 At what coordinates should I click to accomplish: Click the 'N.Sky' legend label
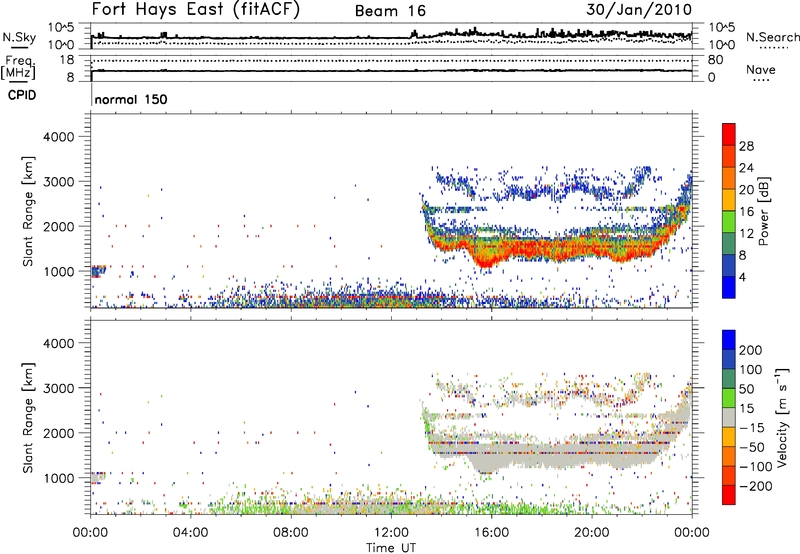pyautogui.click(x=19, y=37)
